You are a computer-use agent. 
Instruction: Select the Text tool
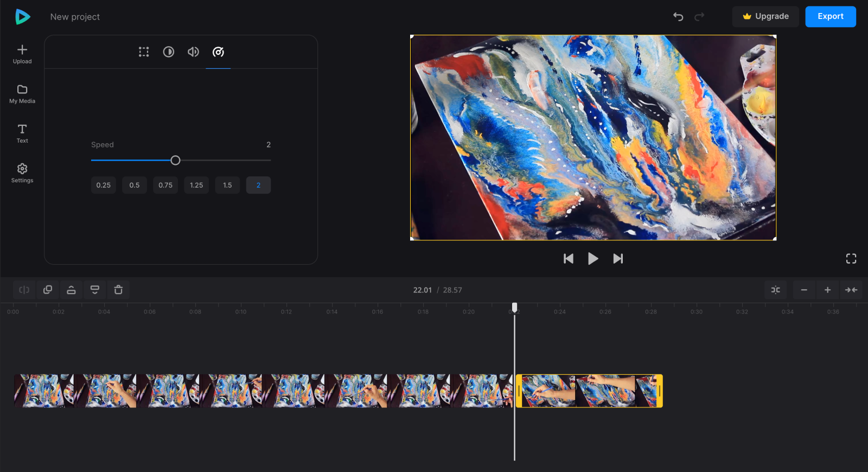click(x=22, y=133)
